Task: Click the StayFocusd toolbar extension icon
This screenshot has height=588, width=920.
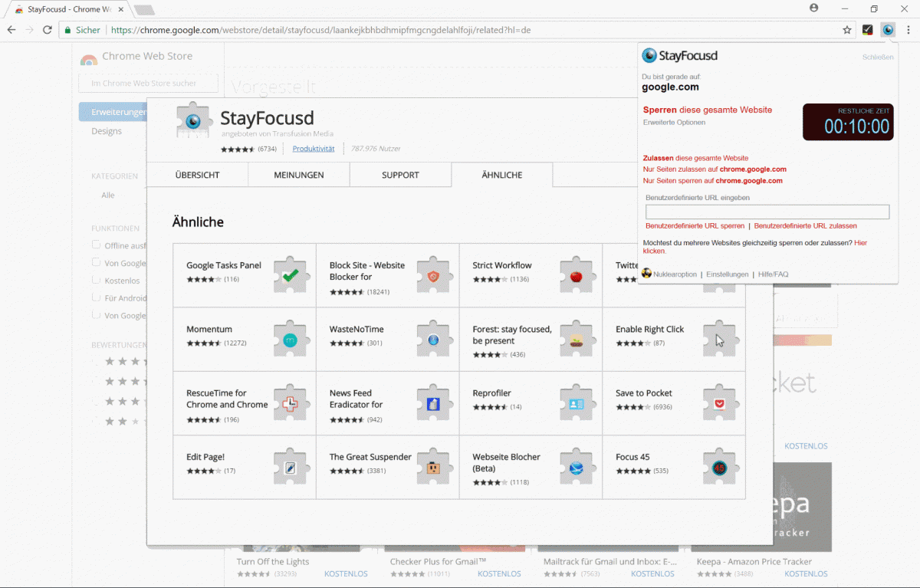Action: point(888,30)
